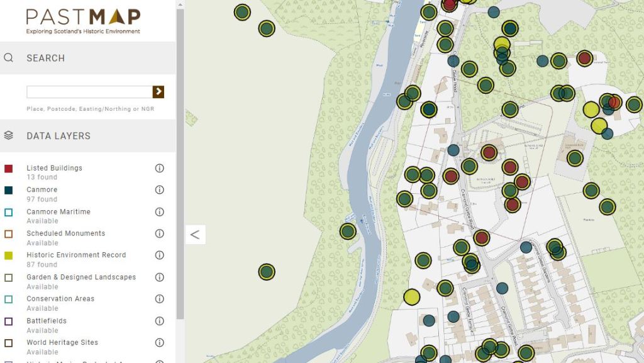The image size is (644, 363).
Task: Show info for Canmore layer
Action: coord(159,190)
